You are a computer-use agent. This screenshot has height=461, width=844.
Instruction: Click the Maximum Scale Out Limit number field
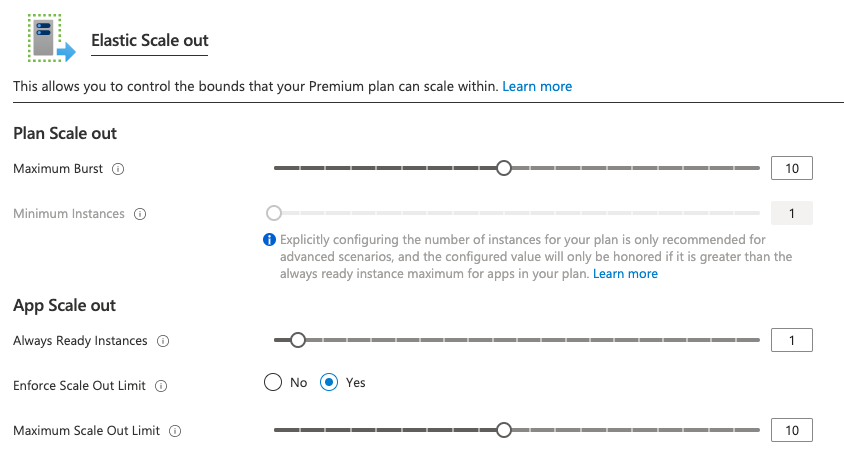pos(792,430)
